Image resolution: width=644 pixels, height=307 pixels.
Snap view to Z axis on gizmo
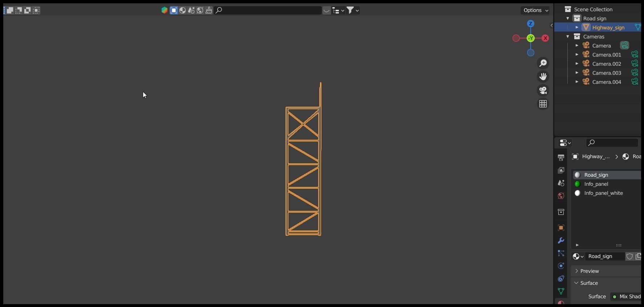530,24
